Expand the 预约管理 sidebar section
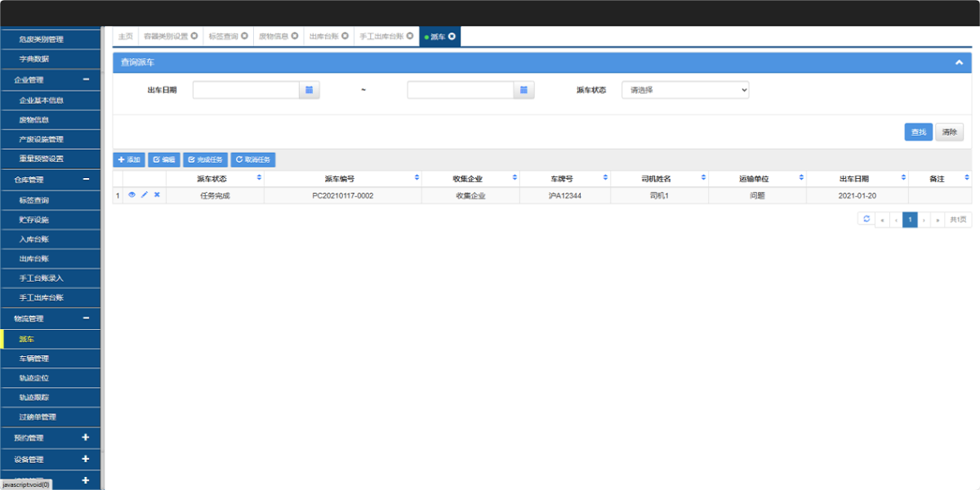Viewport: 980px width, 490px height. pyautogui.click(x=51, y=438)
